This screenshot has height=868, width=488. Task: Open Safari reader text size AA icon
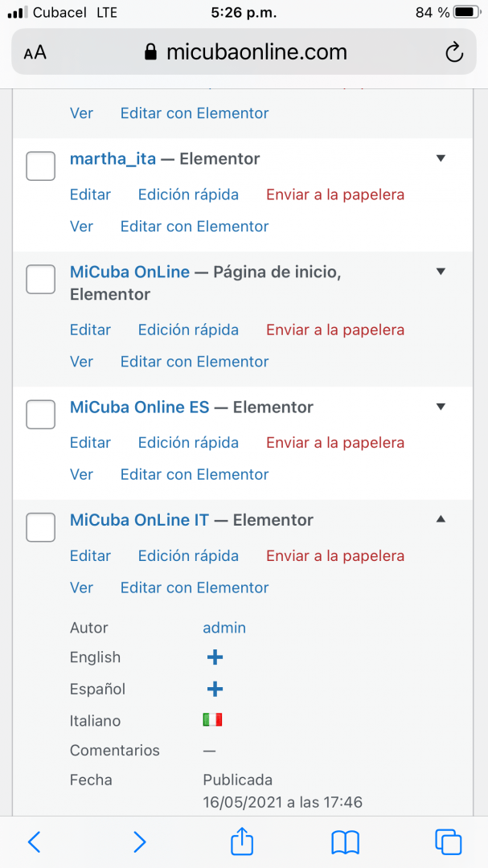35,53
